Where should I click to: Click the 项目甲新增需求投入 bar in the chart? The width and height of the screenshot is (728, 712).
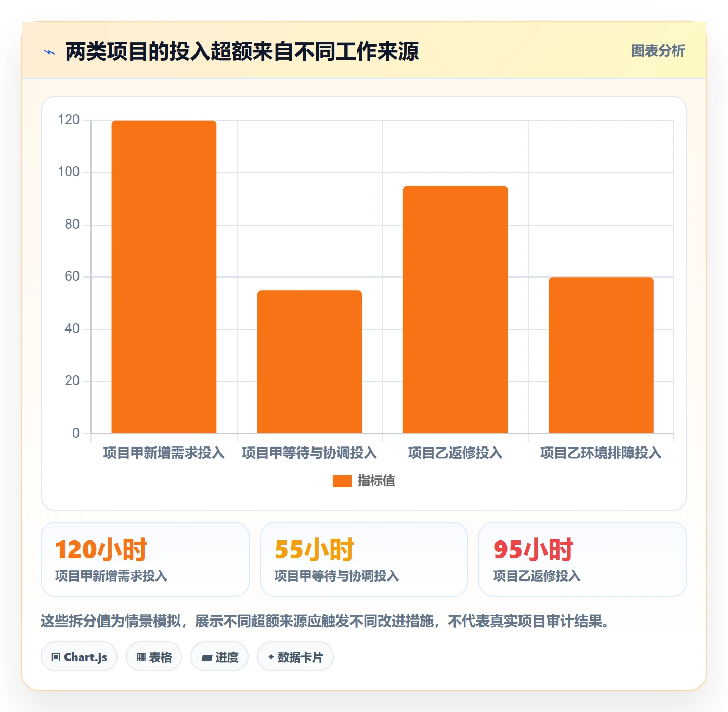tap(164, 277)
